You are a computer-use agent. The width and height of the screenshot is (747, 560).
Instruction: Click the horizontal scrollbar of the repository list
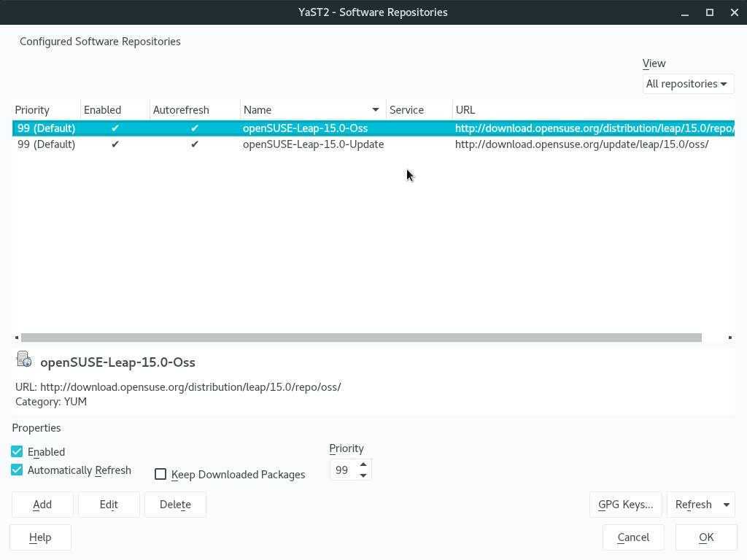(361, 338)
